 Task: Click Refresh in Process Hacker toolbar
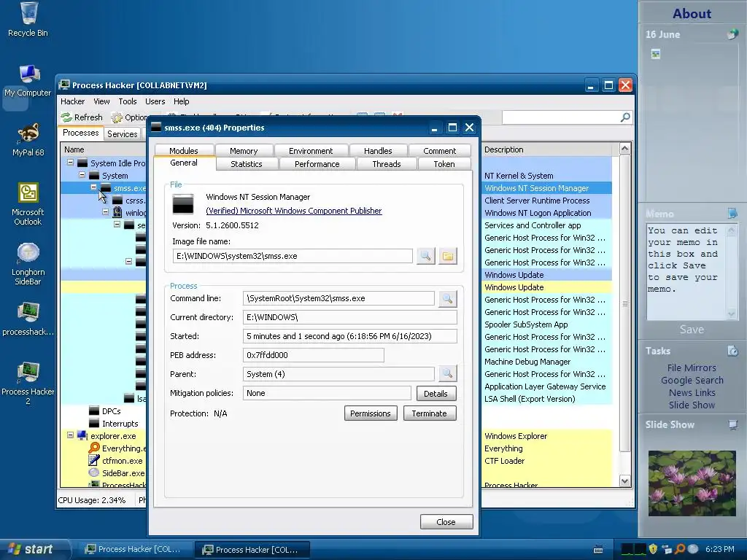[x=82, y=117]
